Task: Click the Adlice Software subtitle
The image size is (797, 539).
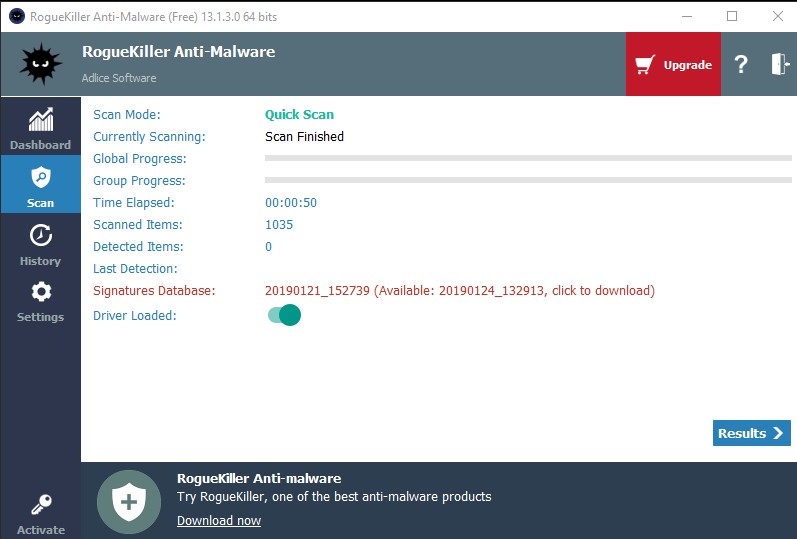Action: pyautogui.click(x=119, y=78)
